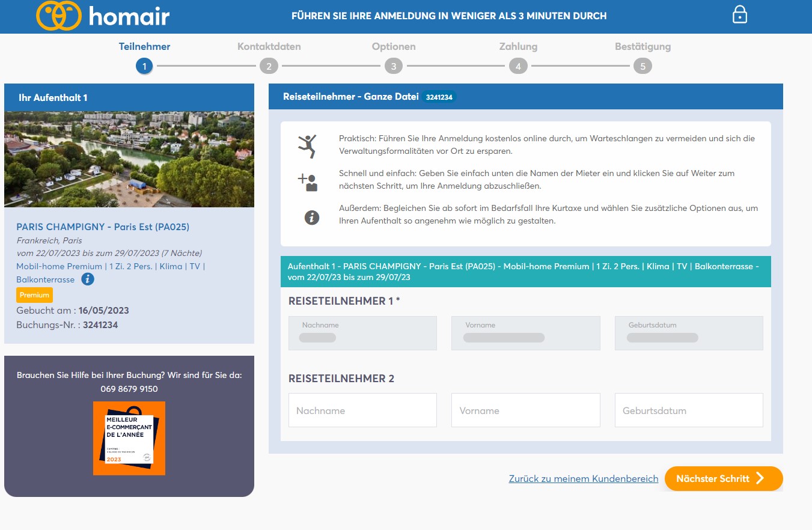Click the jumping person icon beside Praktisch
812x530 pixels.
tap(308, 146)
